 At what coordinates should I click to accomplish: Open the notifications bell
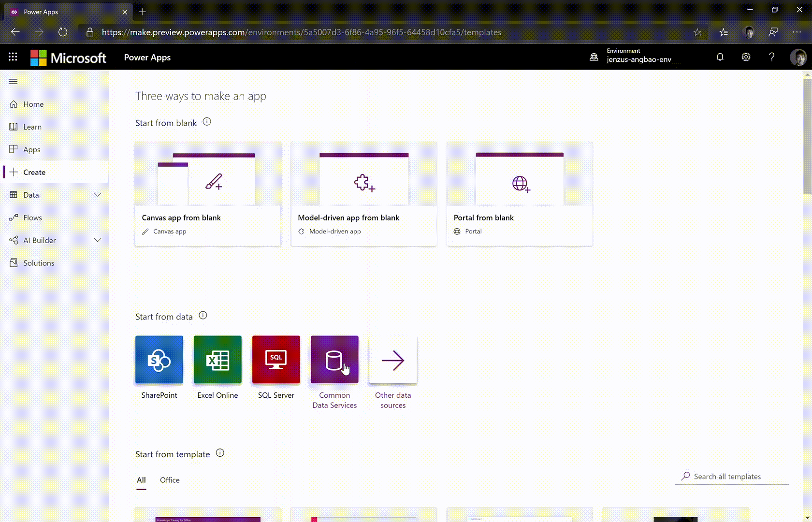pyautogui.click(x=720, y=57)
